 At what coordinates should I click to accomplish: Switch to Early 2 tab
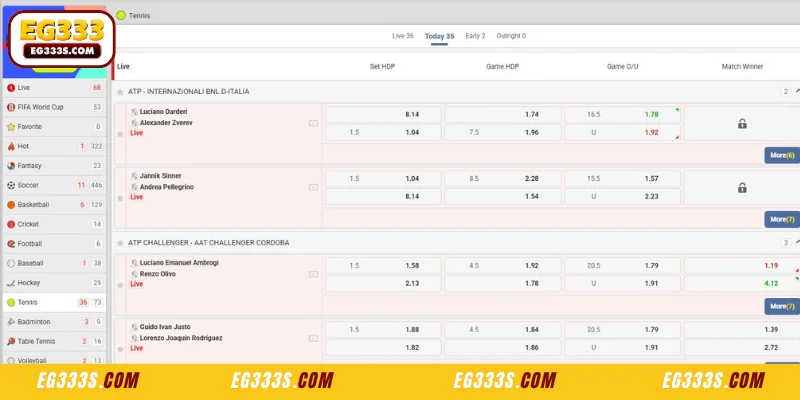[475, 36]
